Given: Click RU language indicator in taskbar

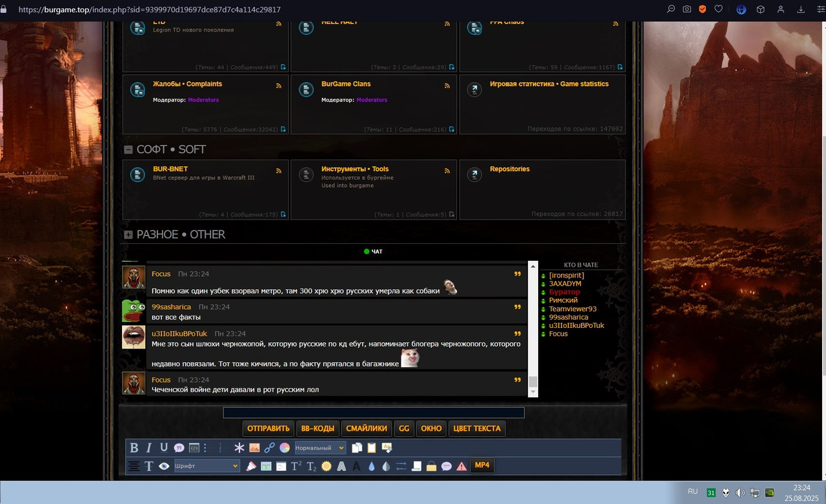Looking at the screenshot, I should point(692,491).
